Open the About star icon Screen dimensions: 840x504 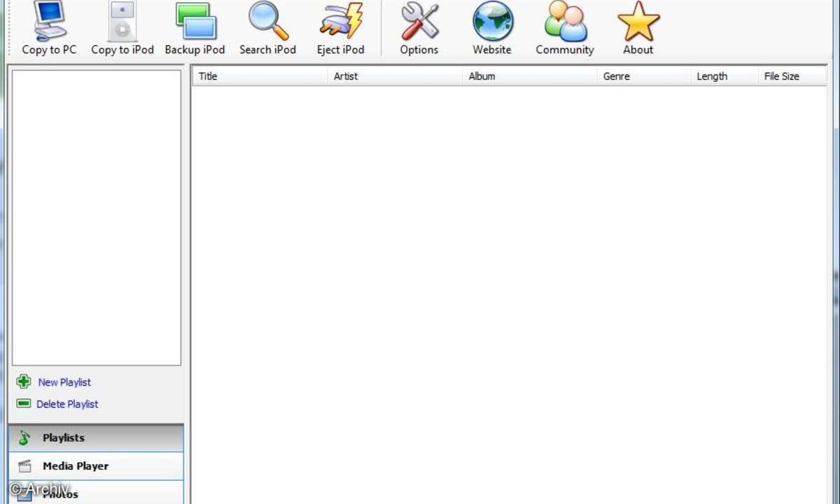(x=638, y=21)
